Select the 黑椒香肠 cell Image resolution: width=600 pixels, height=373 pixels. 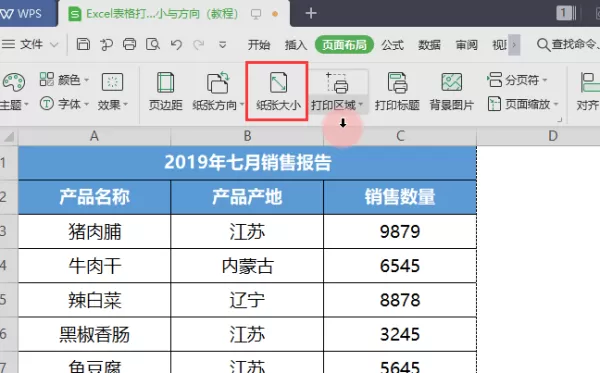tap(94, 334)
